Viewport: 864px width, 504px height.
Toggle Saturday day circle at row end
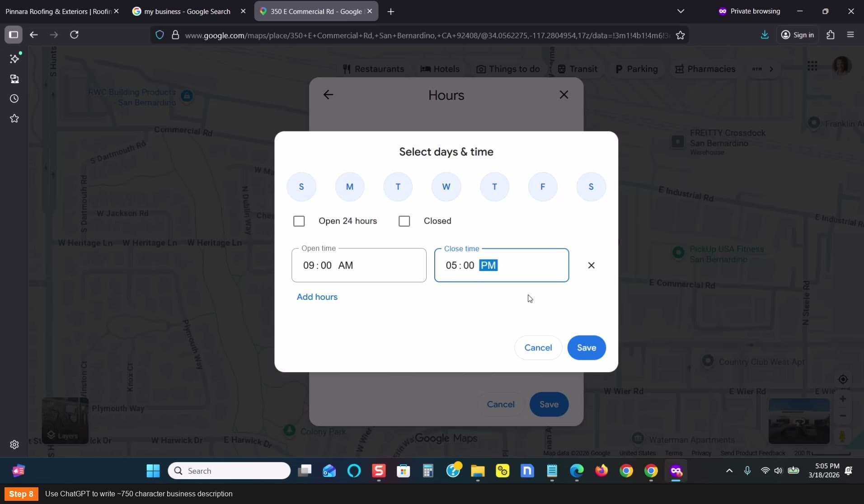click(591, 187)
